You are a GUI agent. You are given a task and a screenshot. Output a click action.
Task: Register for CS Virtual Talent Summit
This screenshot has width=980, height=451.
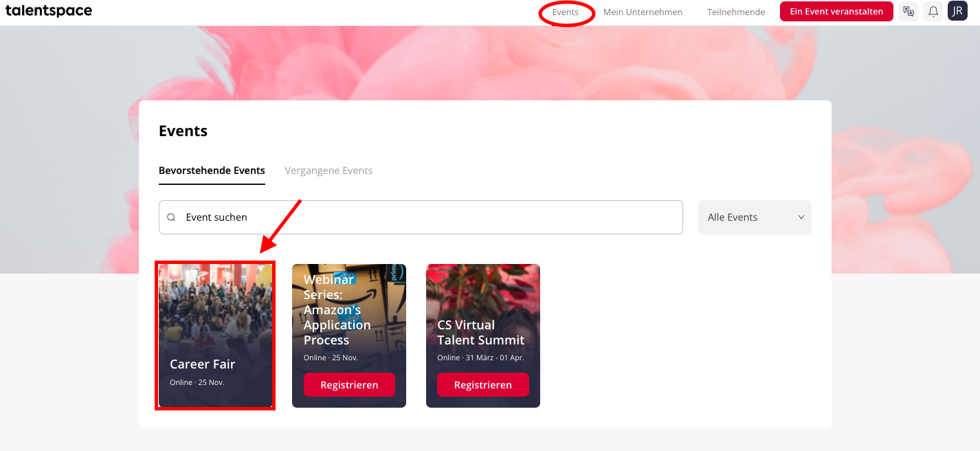click(x=483, y=385)
